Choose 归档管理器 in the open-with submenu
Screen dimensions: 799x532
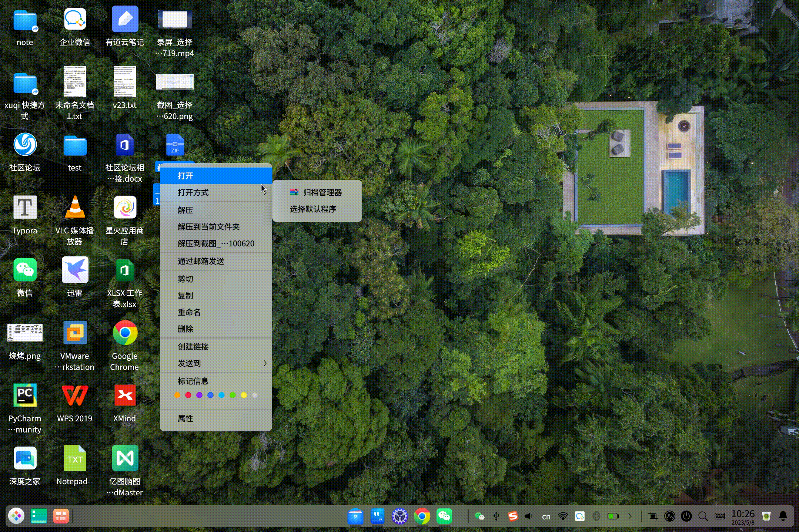tap(322, 192)
